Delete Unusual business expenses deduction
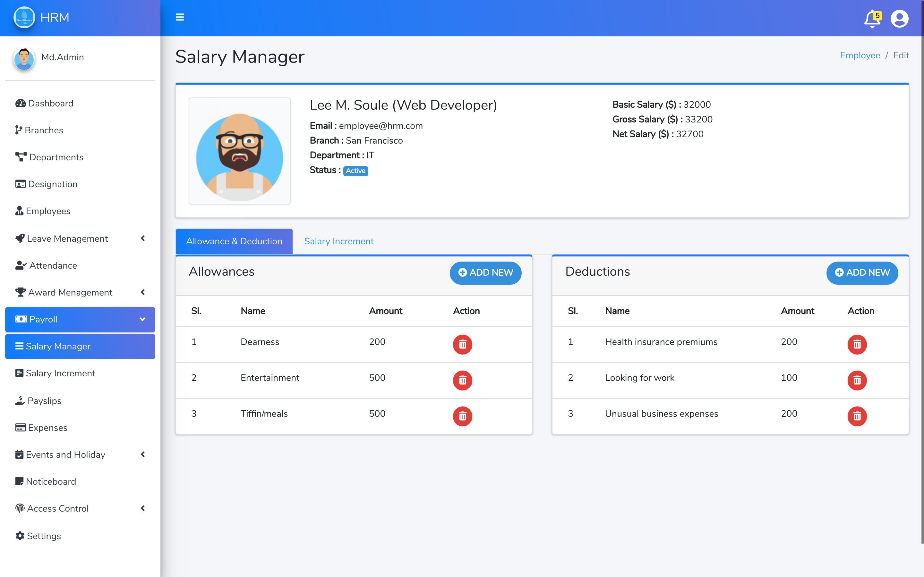The image size is (924, 577). [857, 416]
